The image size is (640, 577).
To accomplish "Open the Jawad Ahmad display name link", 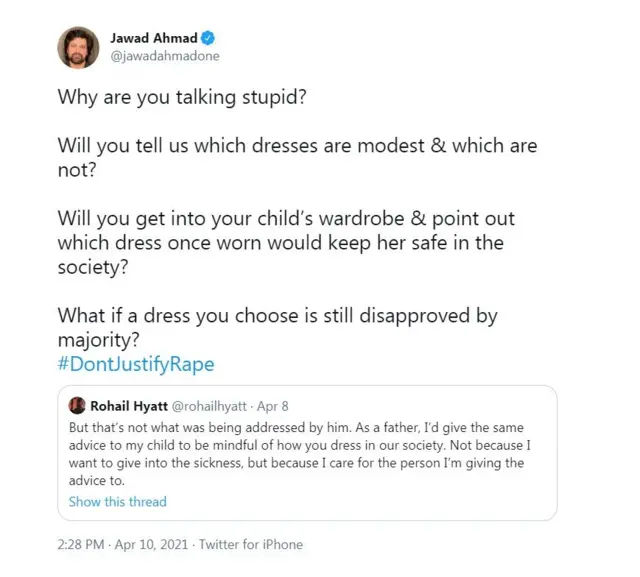I will [x=153, y=38].
